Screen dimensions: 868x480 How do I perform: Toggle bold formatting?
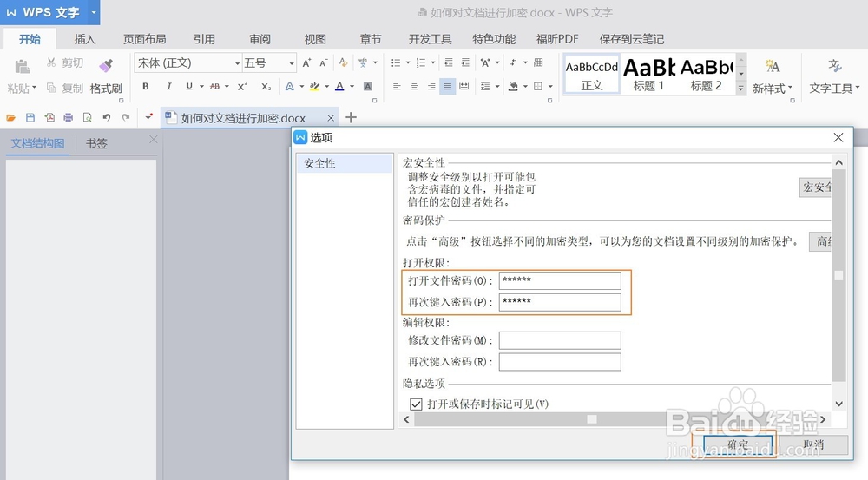pos(146,87)
